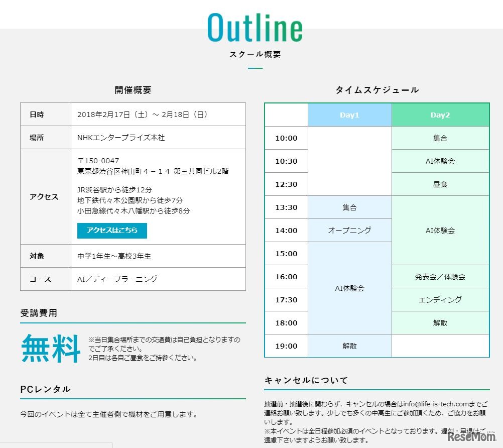Click the Day1 オープニング schedule cell
Screen dimensions: 503x448
click(349, 230)
